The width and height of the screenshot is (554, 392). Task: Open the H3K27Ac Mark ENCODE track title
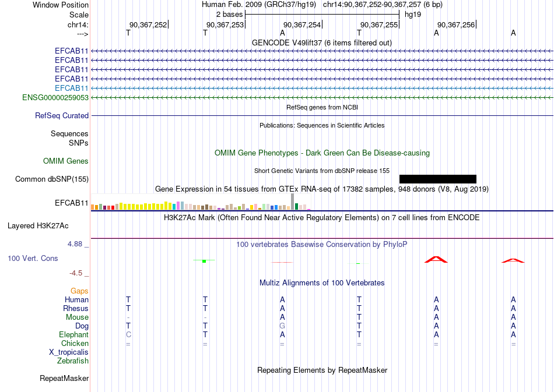pos(321,218)
